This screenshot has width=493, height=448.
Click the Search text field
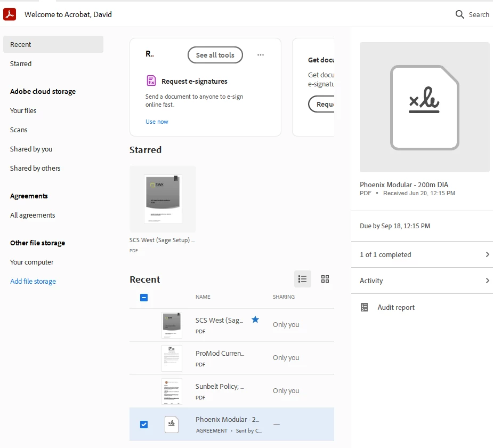click(479, 14)
